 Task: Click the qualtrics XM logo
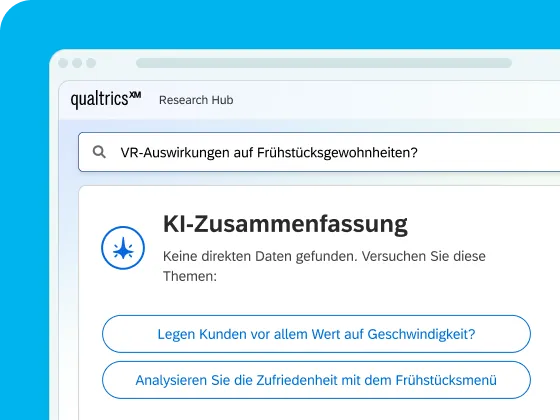[x=106, y=100]
